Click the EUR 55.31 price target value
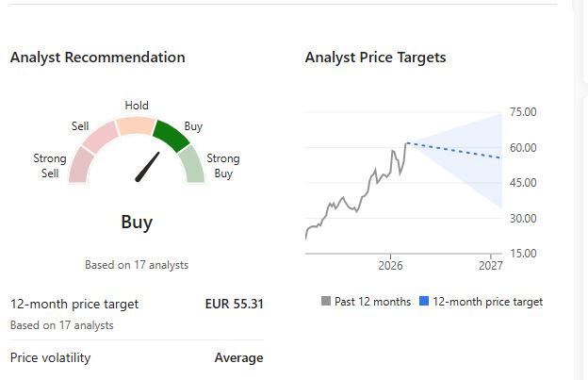 [234, 304]
